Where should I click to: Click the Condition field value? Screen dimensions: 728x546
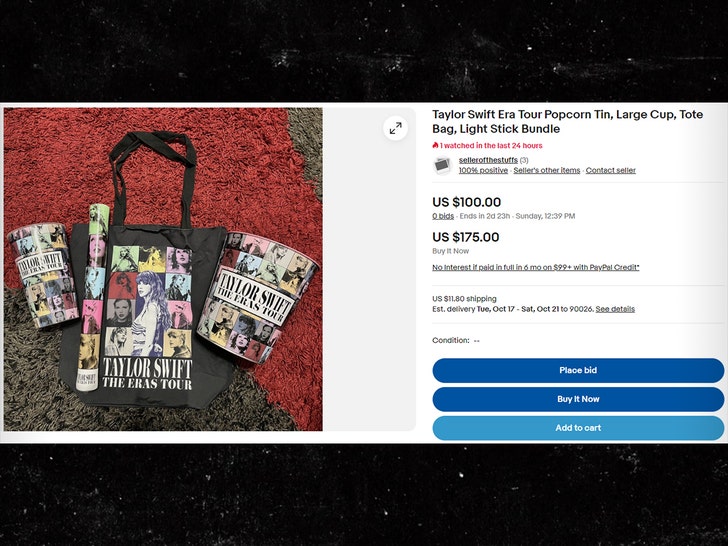click(x=477, y=341)
